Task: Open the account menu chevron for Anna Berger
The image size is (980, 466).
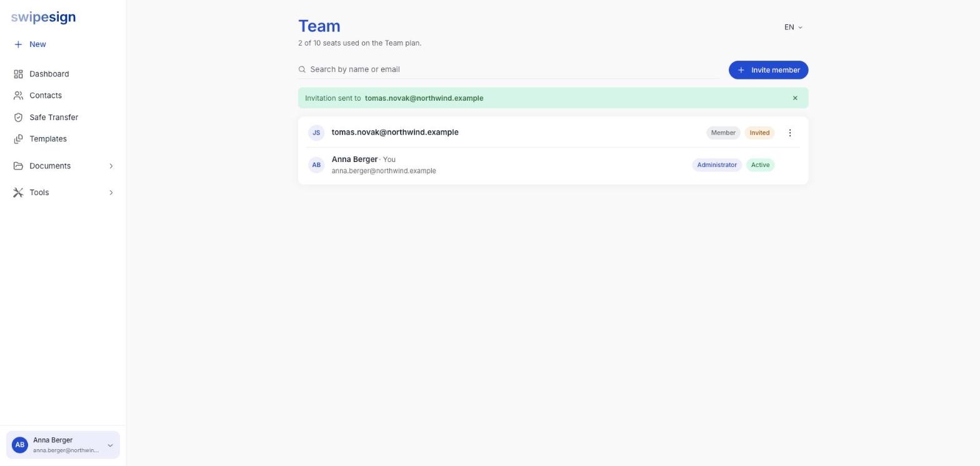Action: tap(110, 445)
